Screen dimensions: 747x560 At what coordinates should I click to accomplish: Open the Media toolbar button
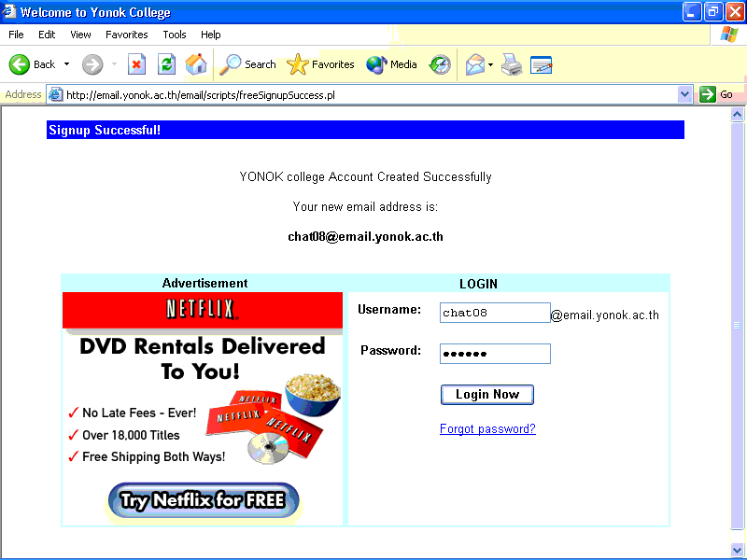[391, 64]
